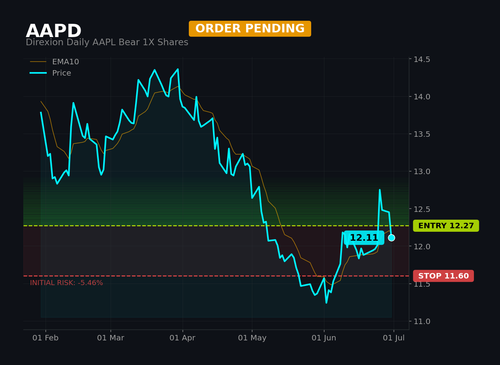
Task: Click the 12.5 y-axis value
Action: coord(422,209)
